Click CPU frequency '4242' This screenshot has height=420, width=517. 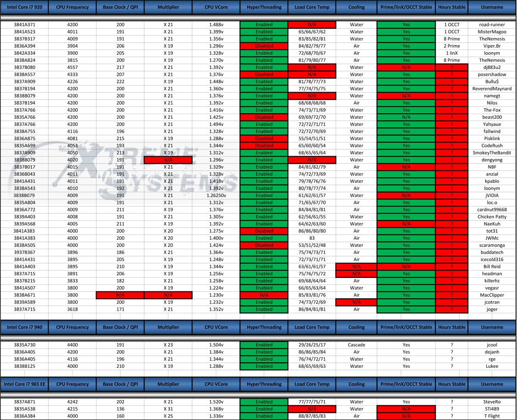click(x=72, y=402)
